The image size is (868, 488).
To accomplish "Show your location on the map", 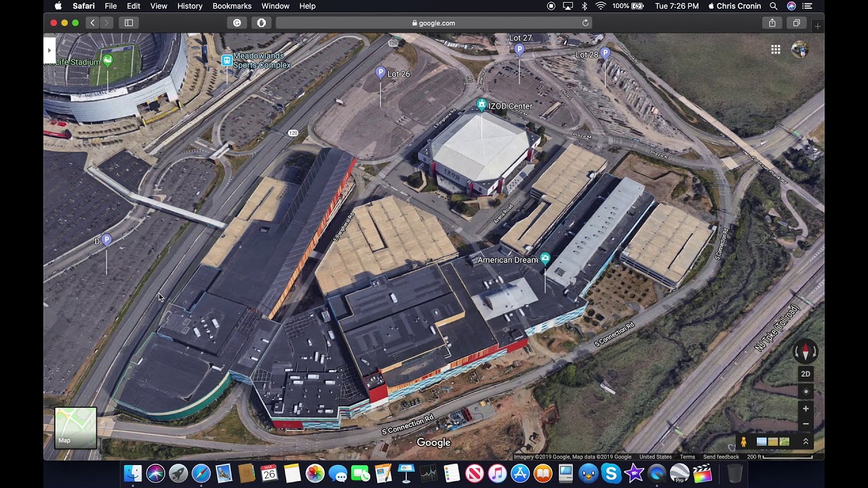I will tap(806, 391).
